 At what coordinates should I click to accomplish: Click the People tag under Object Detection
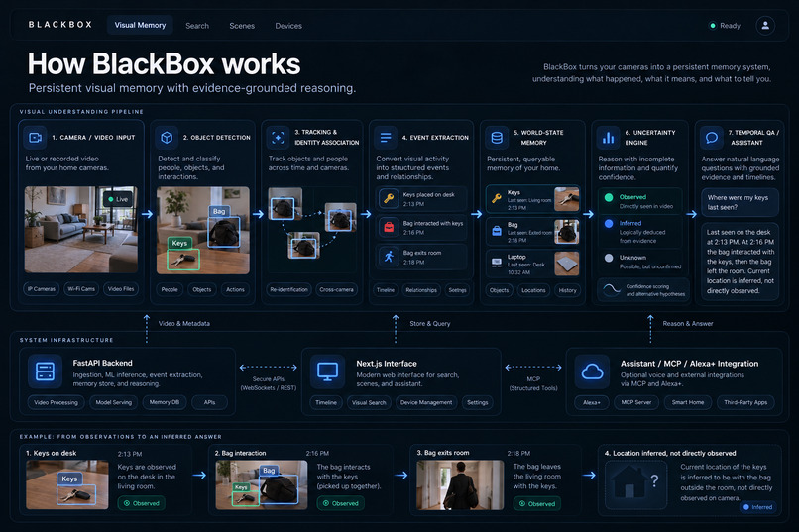tap(170, 289)
